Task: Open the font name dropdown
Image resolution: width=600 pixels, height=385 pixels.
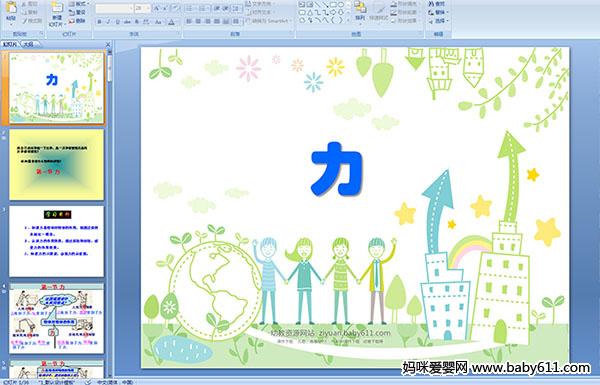Action: [131, 8]
